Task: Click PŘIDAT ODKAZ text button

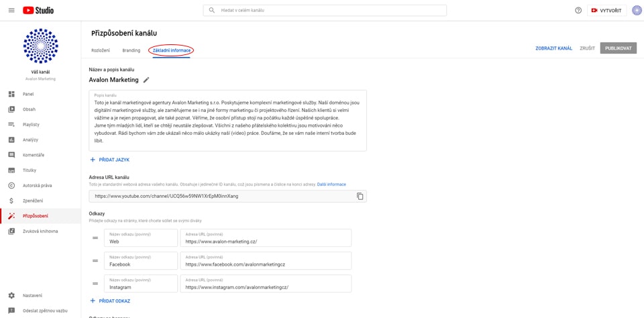Action: click(115, 301)
